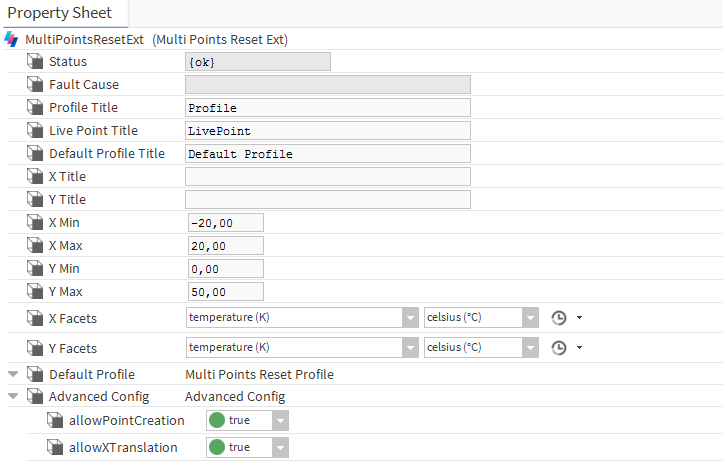Expand the Default Profile section
Image resolution: width=723 pixels, height=473 pixels.
[x=13, y=375]
